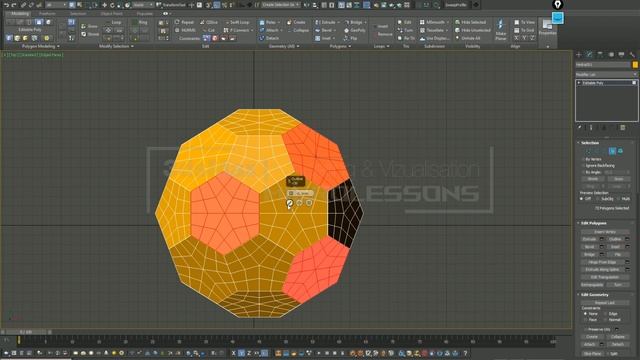Select the Rotate transform tool icon
Viewport: 640px width, 360px height.
pyautogui.click(x=112, y=5)
